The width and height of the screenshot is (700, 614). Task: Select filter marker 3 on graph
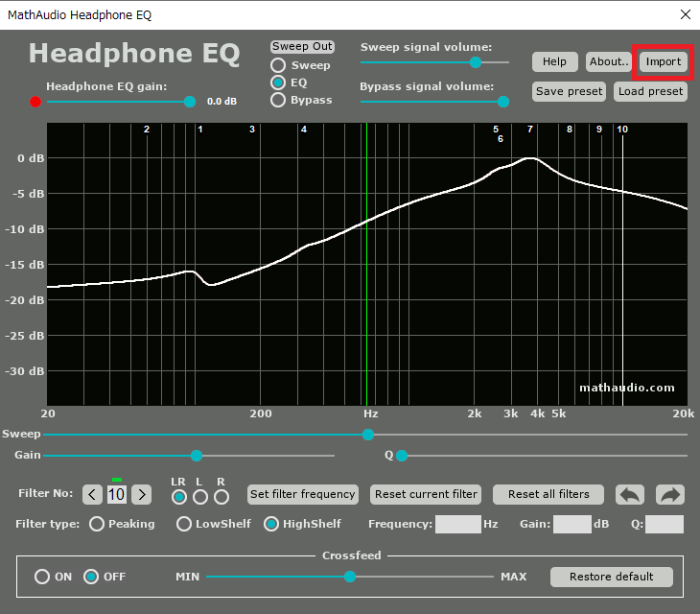pos(252,130)
